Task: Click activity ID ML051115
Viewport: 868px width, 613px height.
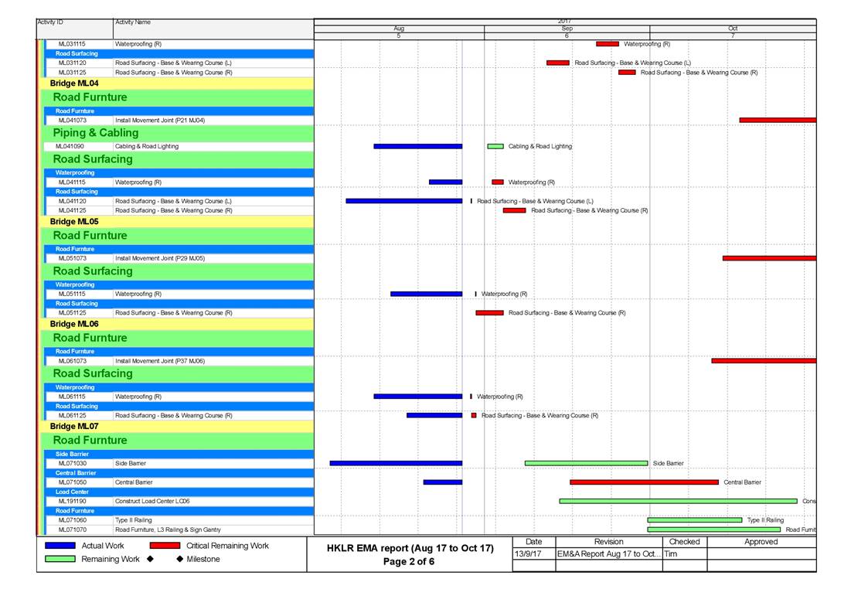Action: (72, 294)
